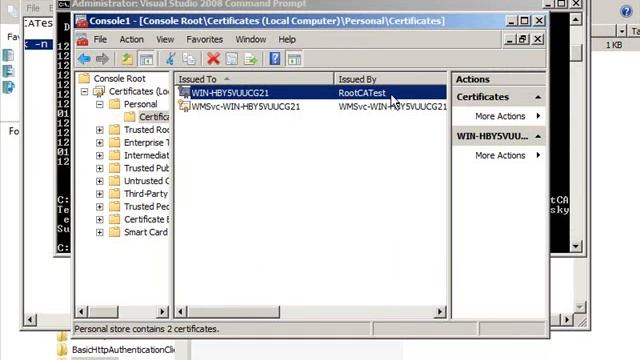Click the Back arrow toolbar icon
The image size is (640, 360).
click(x=84, y=59)
